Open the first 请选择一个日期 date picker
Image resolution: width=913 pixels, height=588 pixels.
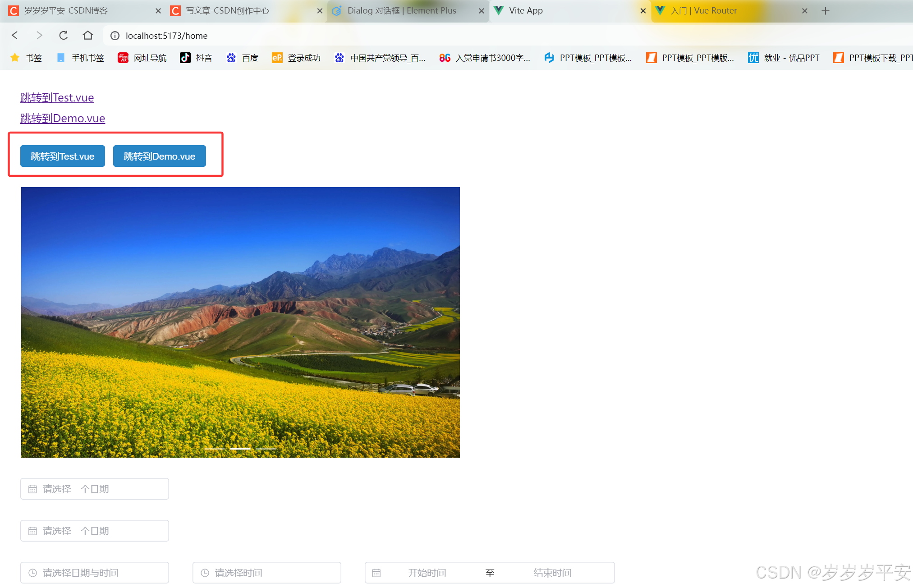[x=95, y=489]
